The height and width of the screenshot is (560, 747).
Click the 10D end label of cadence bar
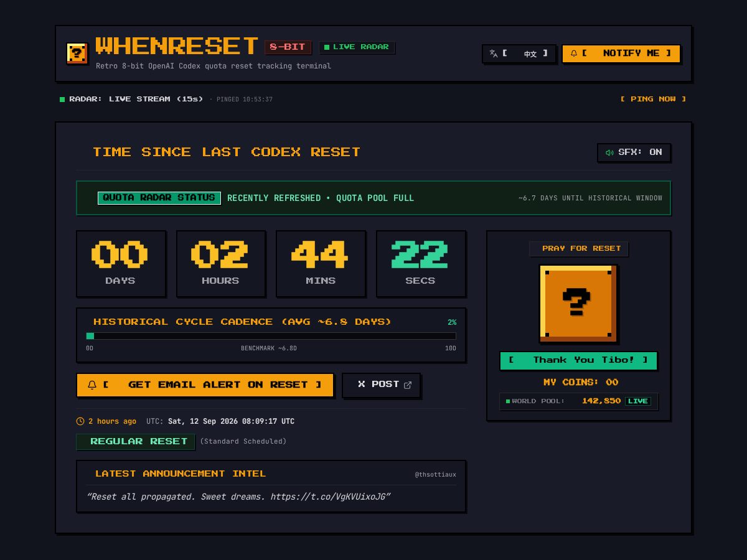[x=451, y=348]
